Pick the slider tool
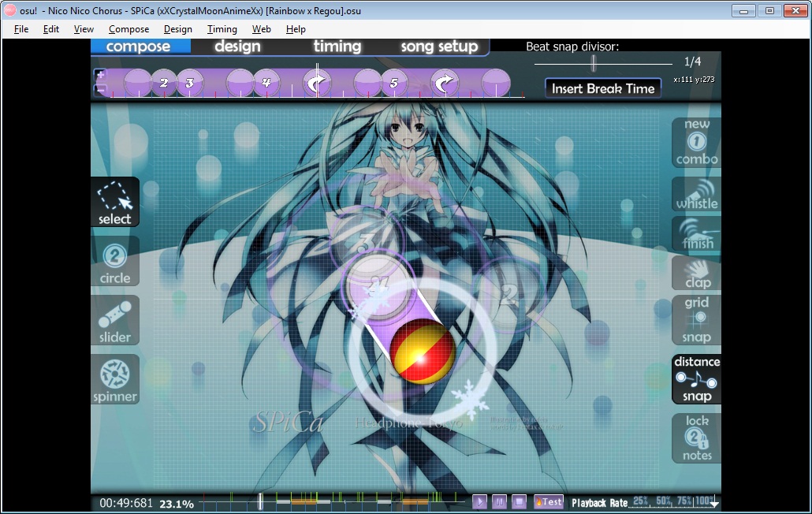Image resolution: width=812 pixels, height=514 pixels. click(x=115, y=320)
